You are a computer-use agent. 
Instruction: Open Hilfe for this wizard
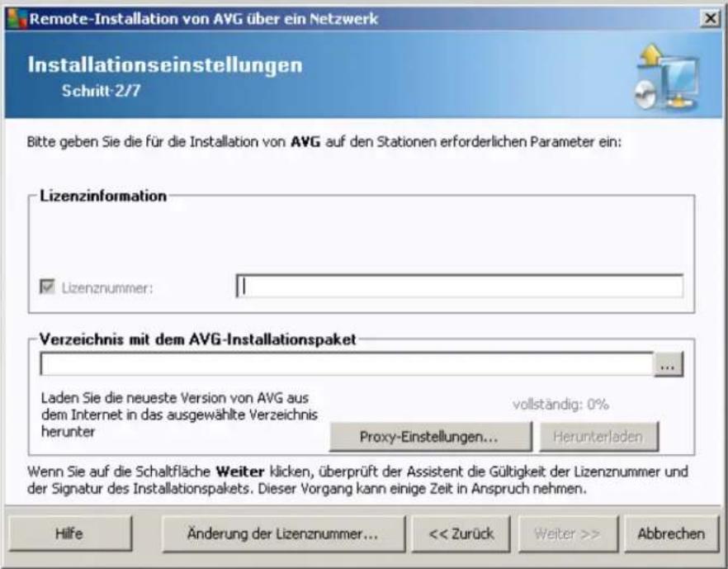[70, 533]
